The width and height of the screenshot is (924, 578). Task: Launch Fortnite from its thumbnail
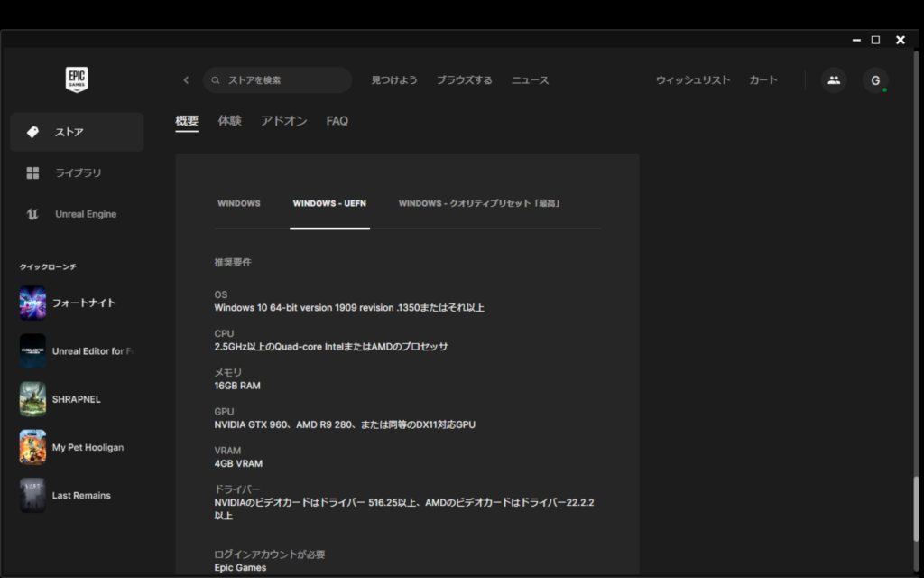click(33, 303)
